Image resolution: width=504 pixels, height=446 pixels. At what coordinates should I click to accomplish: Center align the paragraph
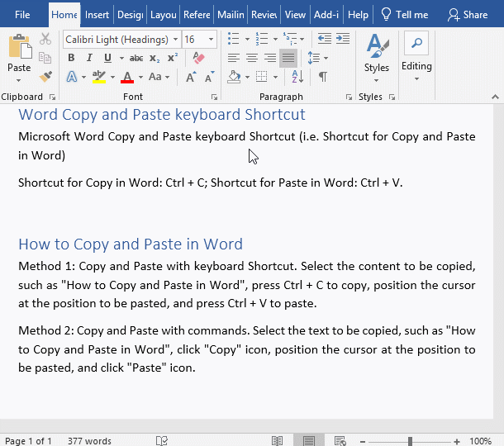(252, 58)
